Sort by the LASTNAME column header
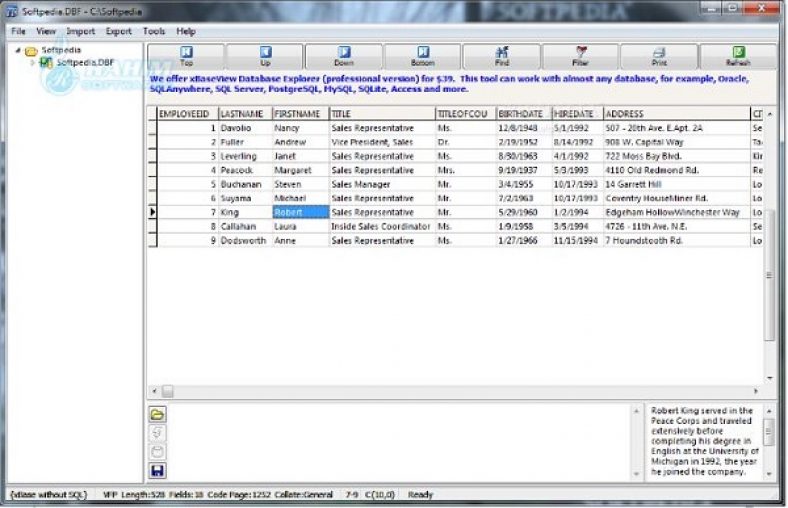The width and height of the screenshot is (788, 508). pyautogui.click(x=245, y=114)
